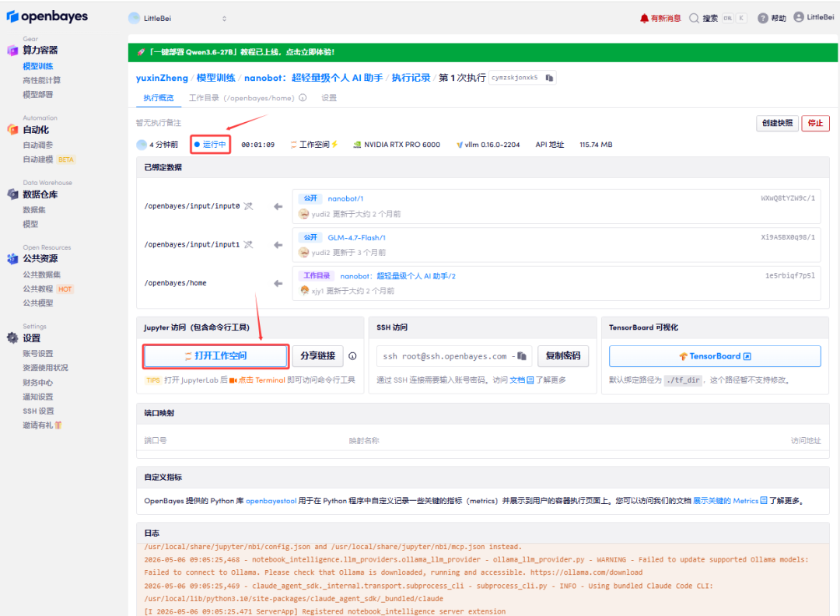Click the Automation section icon

(12, 130)
